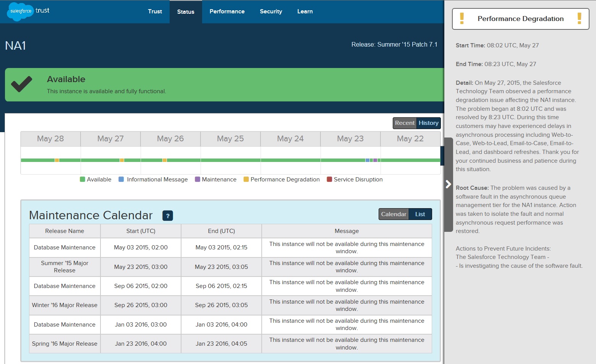Click the exclamation icon left of Performance Degradation title
Viewport: 596px width, 364px height.
(x=462, y=18)
